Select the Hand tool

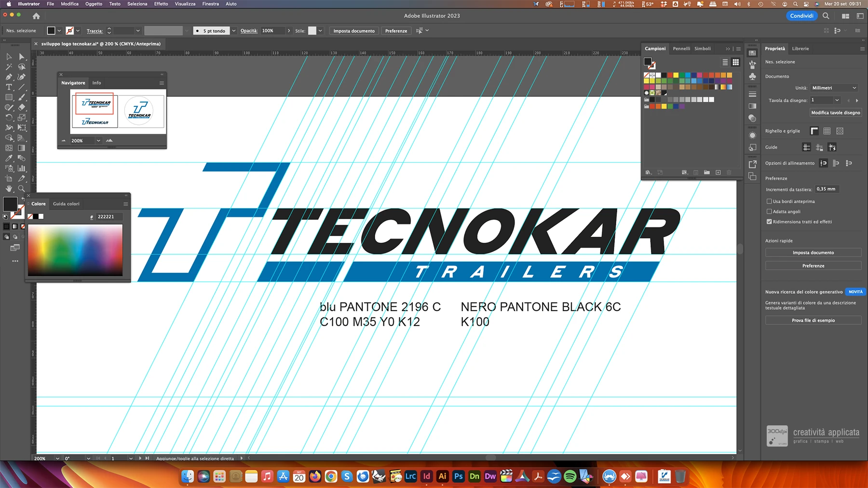click(9, 188)
